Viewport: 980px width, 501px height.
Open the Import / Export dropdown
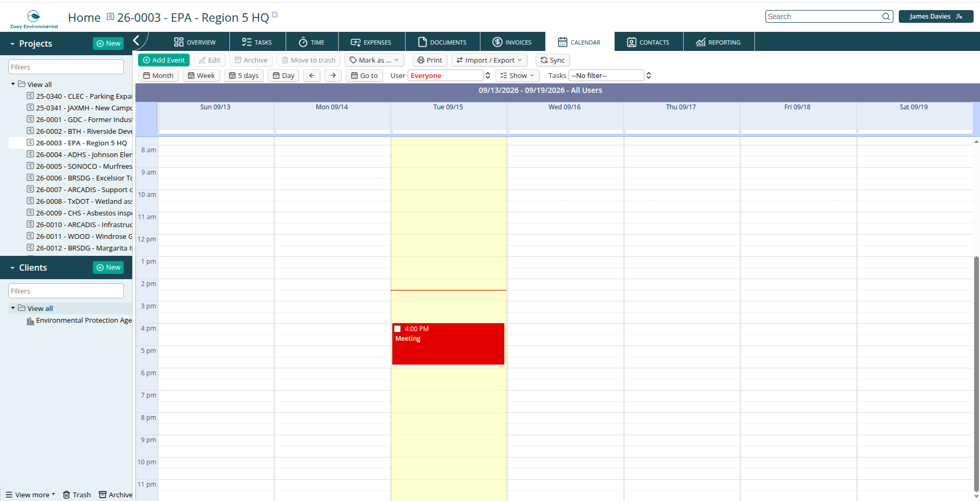(489, 60)
